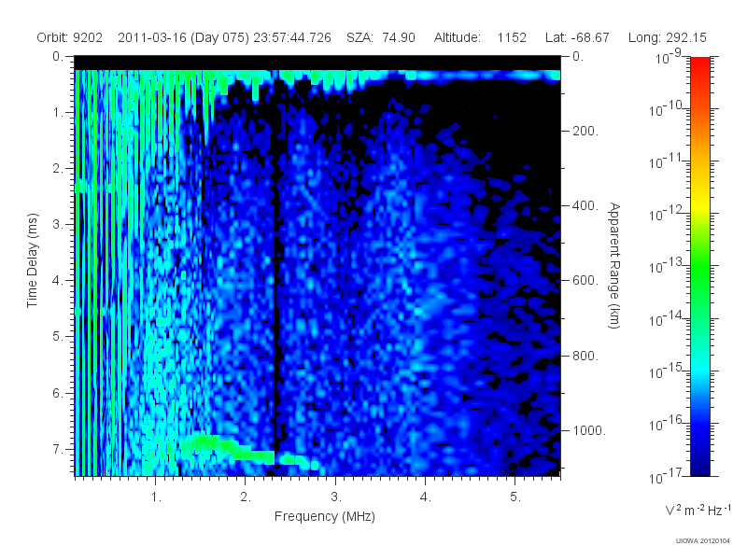Click the timestamp '23:57:44.726'

point(292,37)
